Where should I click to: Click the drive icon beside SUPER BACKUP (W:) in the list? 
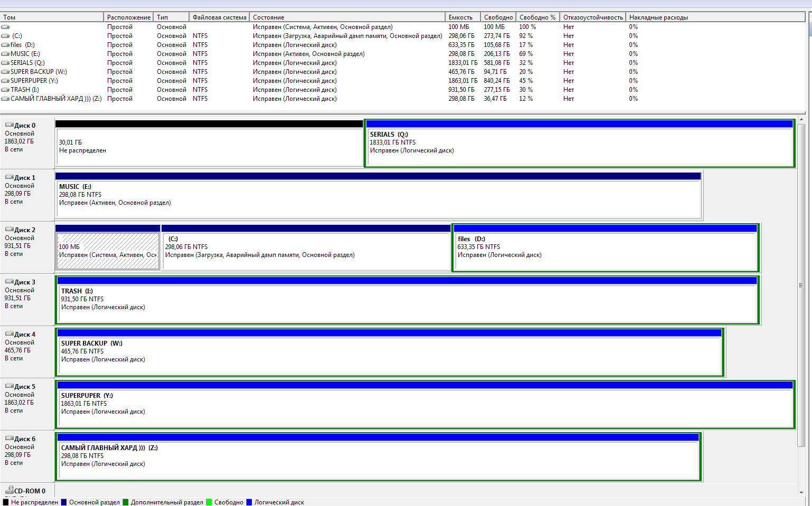(x=5, y=72)
